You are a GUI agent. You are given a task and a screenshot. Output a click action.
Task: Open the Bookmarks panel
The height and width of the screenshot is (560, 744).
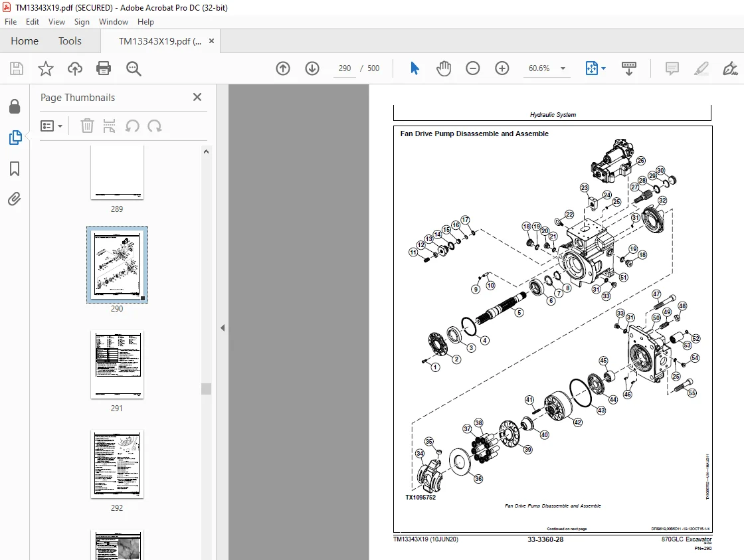point(15,169)
